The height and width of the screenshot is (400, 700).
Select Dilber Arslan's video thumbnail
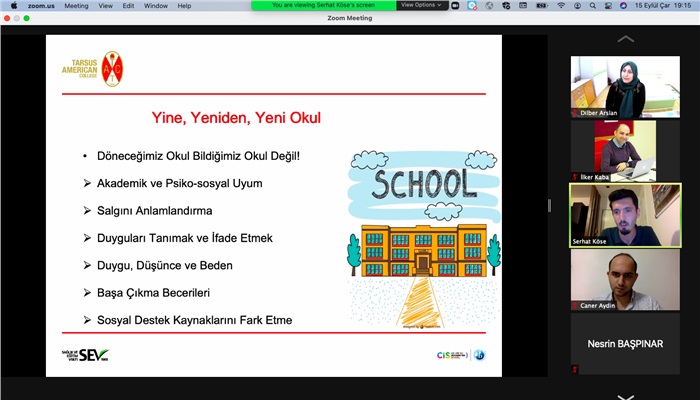click(x=625, y=87)
